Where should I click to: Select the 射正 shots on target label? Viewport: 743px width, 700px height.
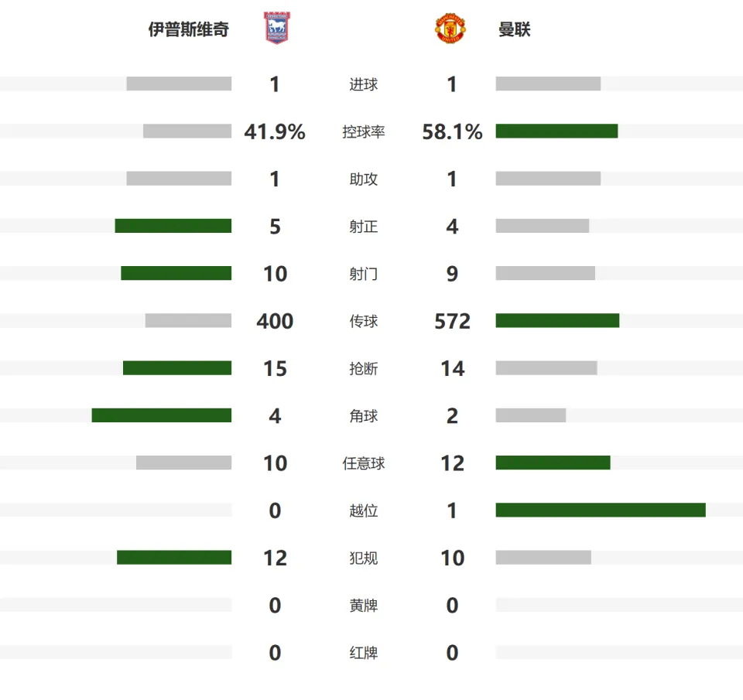pyautogui.click(x=364, y=227)
